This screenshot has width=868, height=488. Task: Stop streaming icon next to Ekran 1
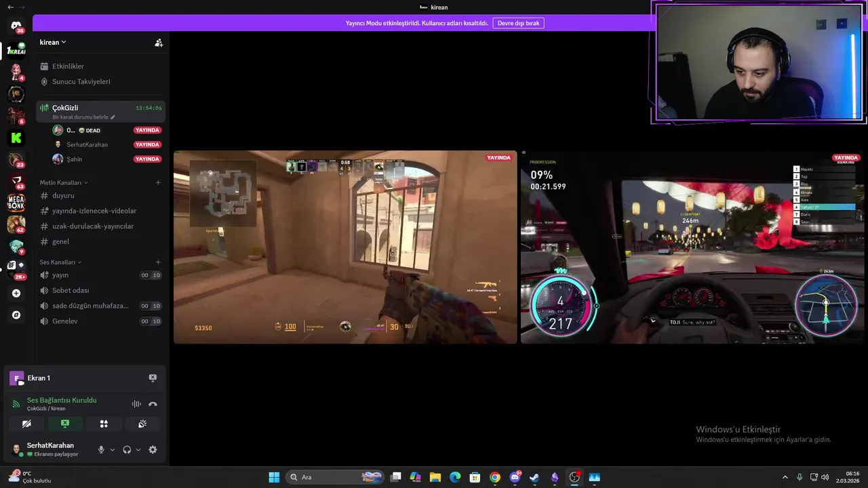click(153, 378)
